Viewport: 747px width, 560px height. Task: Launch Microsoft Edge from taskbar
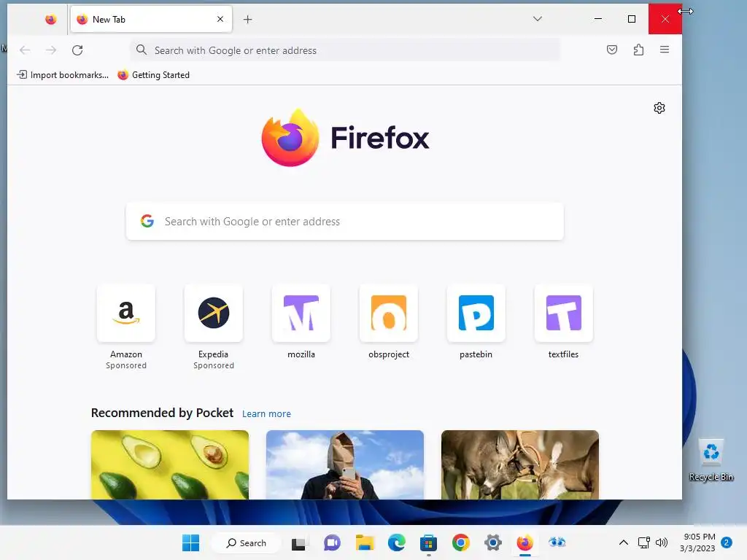point(396,542)
